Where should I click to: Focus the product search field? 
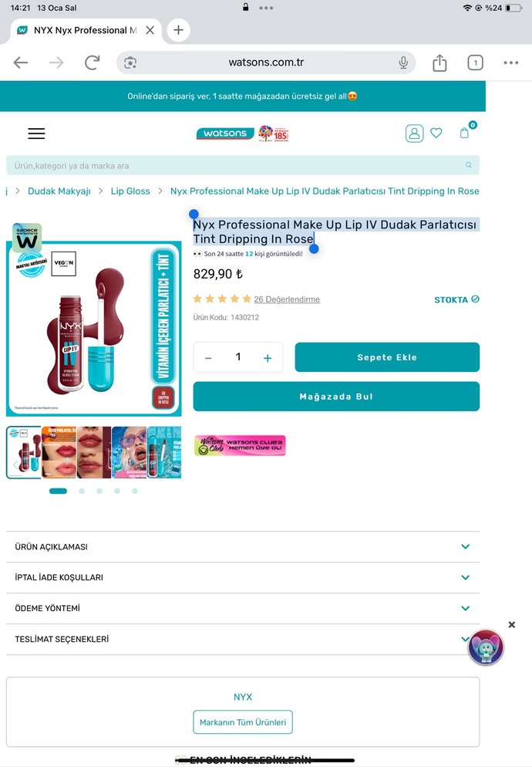243,165
